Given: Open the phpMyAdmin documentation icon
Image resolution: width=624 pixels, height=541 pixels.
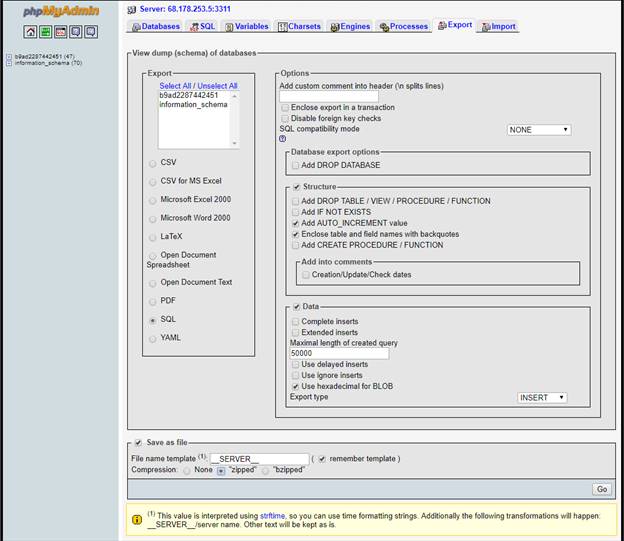Looking at the screenshot, I should 76,31.
